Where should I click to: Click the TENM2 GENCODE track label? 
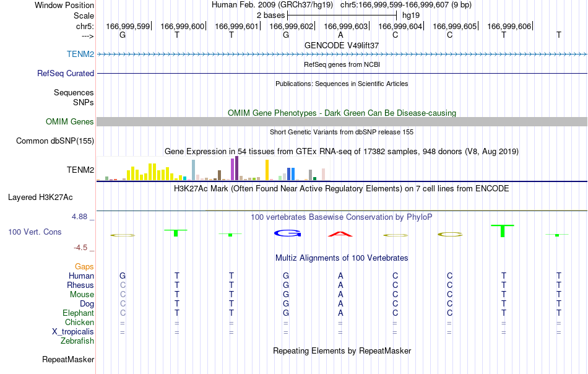(x=80, y=54)
